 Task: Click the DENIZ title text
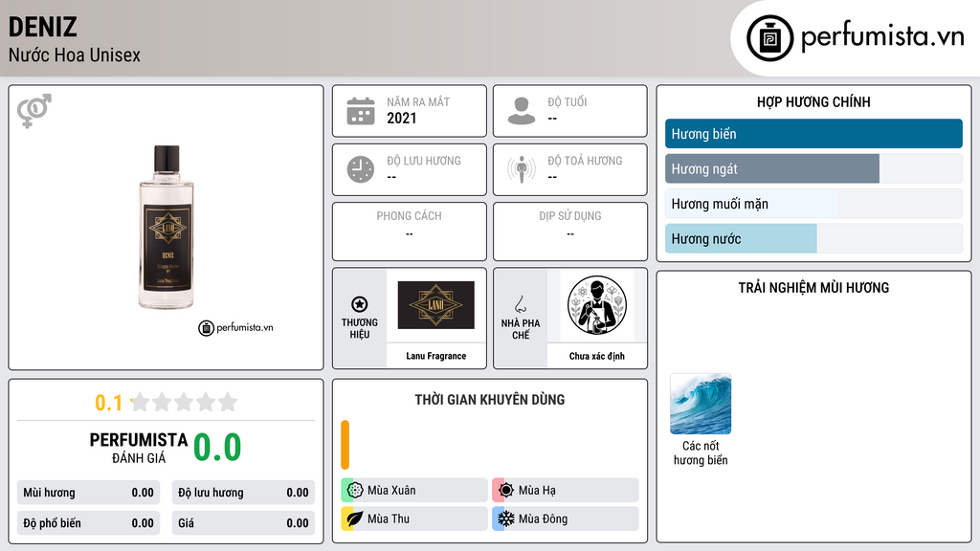tap(42, 27)
